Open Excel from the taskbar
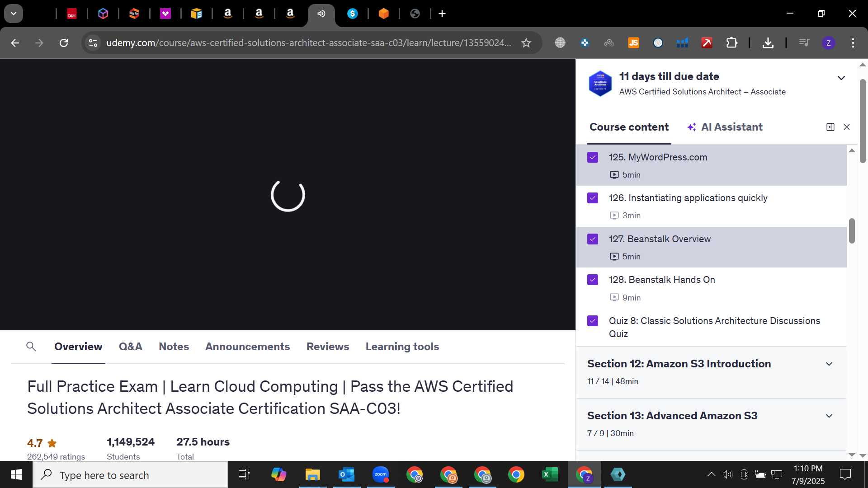Viewport: 868px width, 488px height. tap(550, 475)
